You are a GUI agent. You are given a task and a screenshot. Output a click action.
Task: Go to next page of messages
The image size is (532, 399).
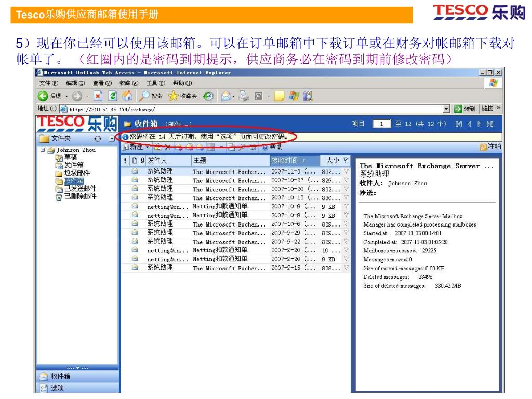480,124
